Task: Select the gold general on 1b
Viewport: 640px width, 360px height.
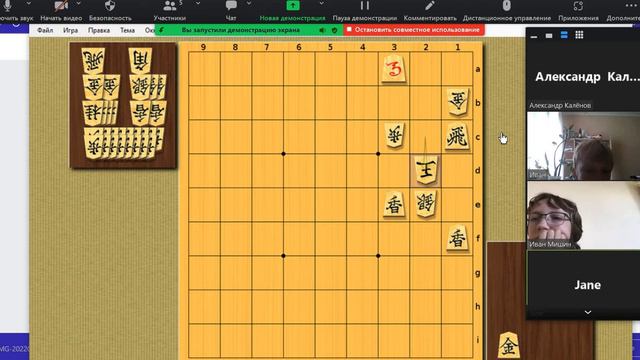Action: pos(458,102)
